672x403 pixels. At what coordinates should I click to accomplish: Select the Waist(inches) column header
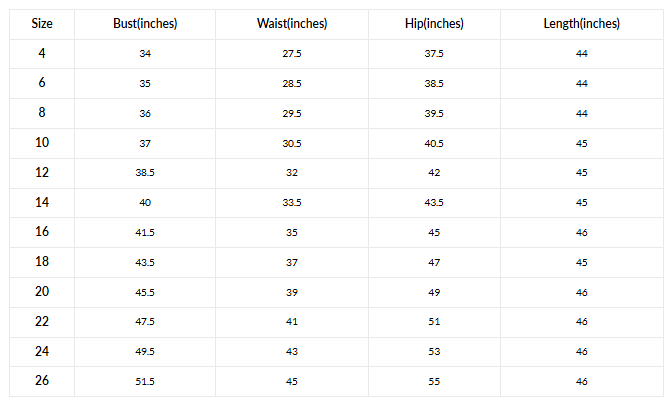tap(292, 23)
